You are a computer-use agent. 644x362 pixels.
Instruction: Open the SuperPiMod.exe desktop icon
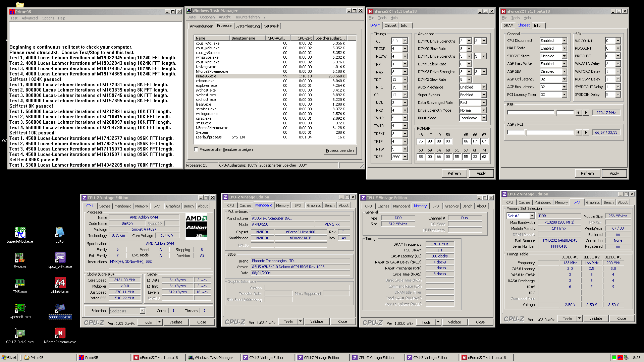coord(20,232)
